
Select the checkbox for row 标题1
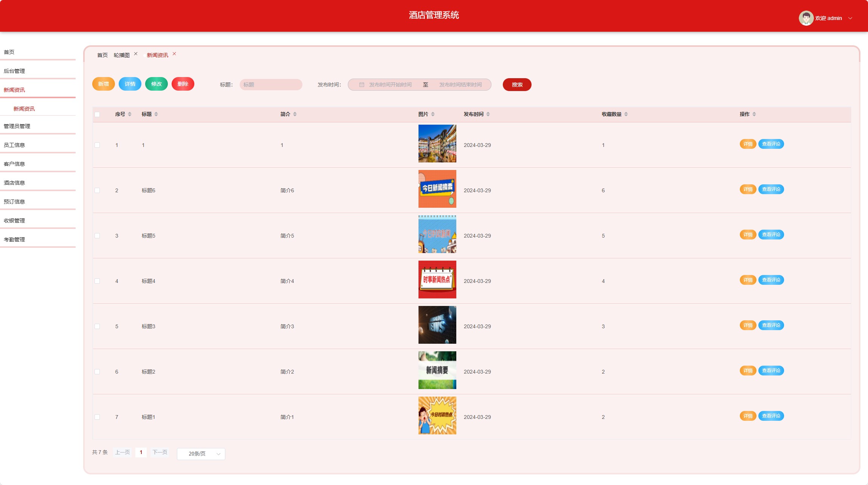click(x=97, y=417)
